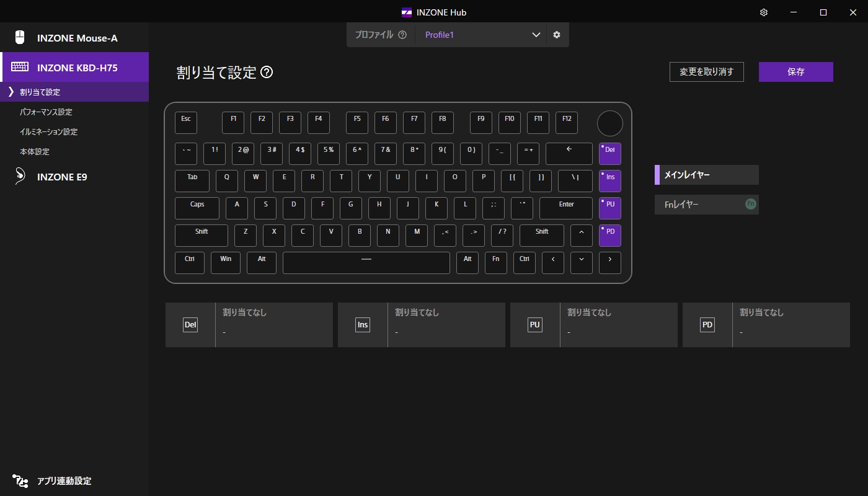This screenshot has width=868, height=496.
Task: Click Del card's 割り当てなし text
Action: coord(245,312)
